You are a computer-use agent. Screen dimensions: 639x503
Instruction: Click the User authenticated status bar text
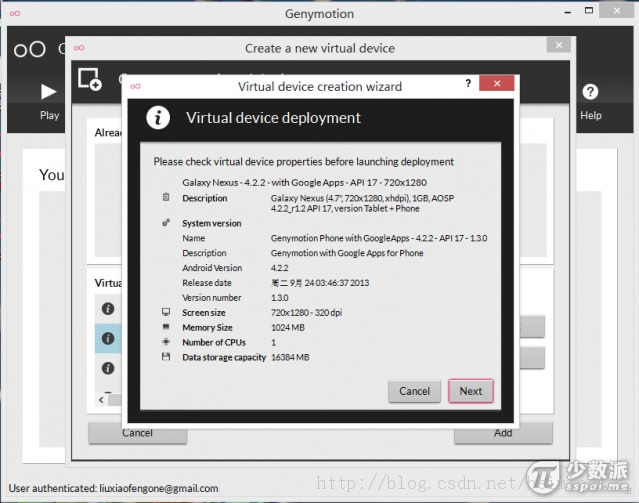113,488
